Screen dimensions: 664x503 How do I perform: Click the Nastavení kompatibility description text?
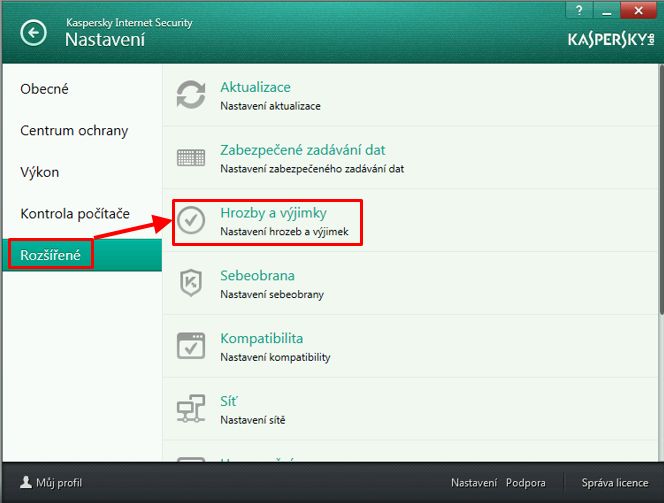[x=275, y=357]
